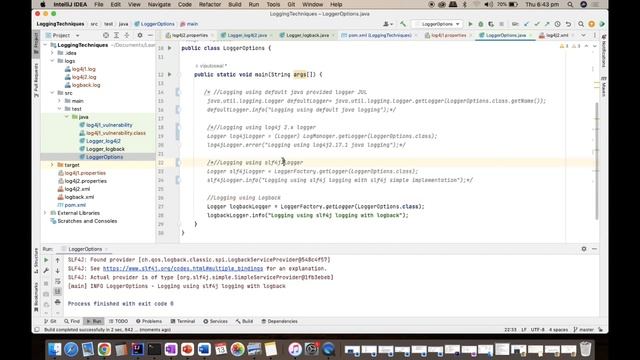Open log4j1.log in logs folder
Image resolution: width=640 pixels, height=360 pixels.
coord(84,69)
